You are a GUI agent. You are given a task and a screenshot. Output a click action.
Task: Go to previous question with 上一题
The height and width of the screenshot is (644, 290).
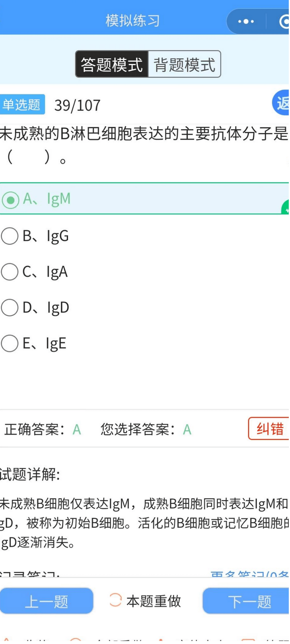tap(46, 601)
